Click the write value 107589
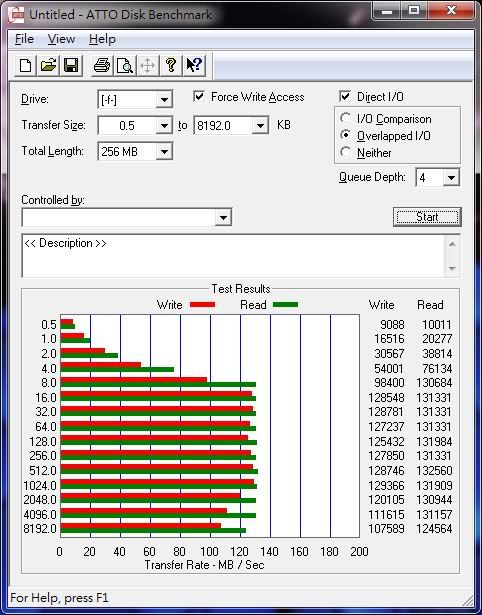Viewport: 482px width, 615px height. [386, 529]
